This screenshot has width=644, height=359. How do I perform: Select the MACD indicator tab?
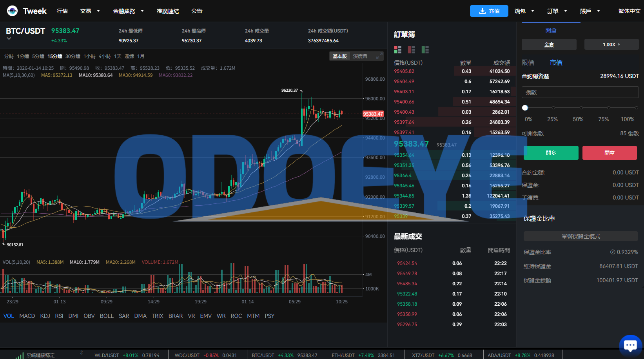[x=27, y=316]
